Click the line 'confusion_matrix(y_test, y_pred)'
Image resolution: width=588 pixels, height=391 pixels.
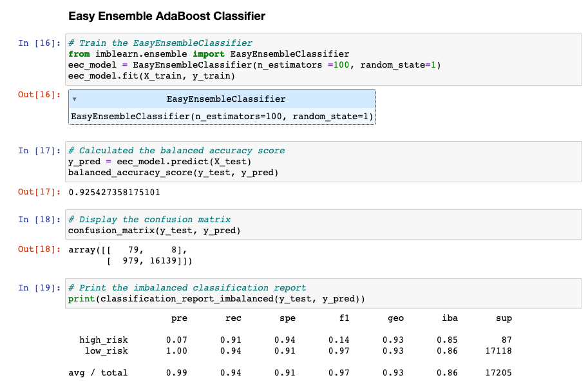154,231
